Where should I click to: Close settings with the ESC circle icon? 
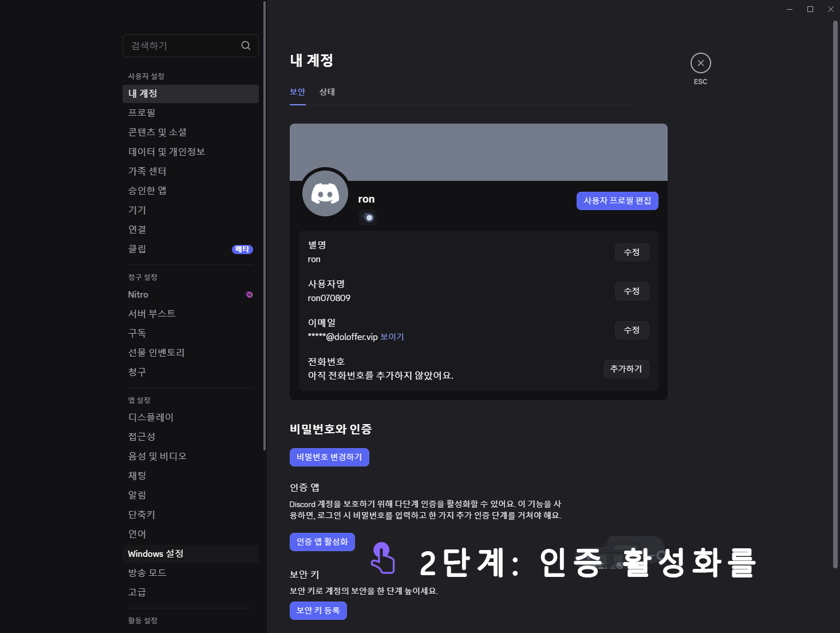pos(700,63)
